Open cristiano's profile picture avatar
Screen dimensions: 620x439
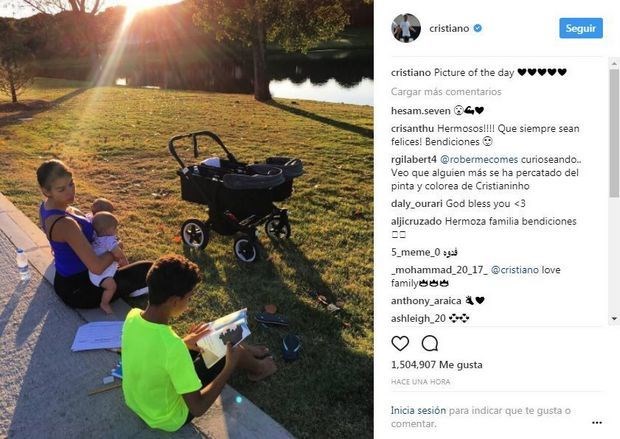406,28
